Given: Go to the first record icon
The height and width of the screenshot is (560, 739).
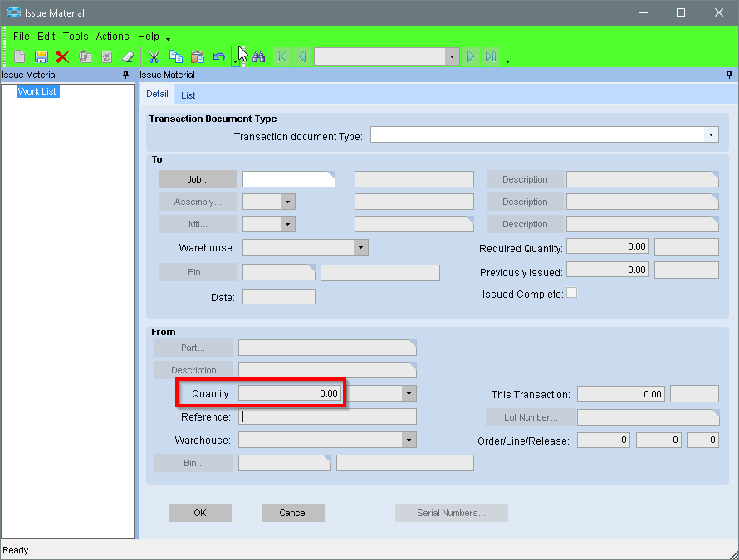Looking at the screenshot, I should 281,57.
